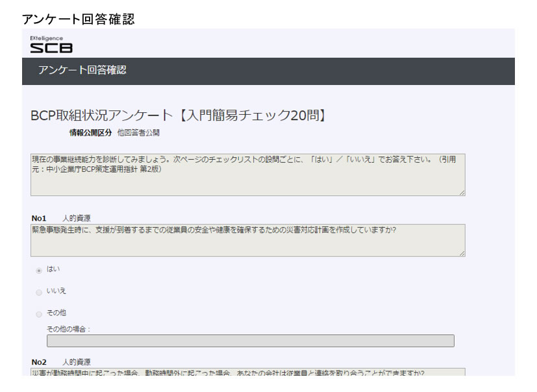Click the top page title 'アンケート回答確認'
The image size is (537, 392).
pyautogui.click(x=79, y=19)
